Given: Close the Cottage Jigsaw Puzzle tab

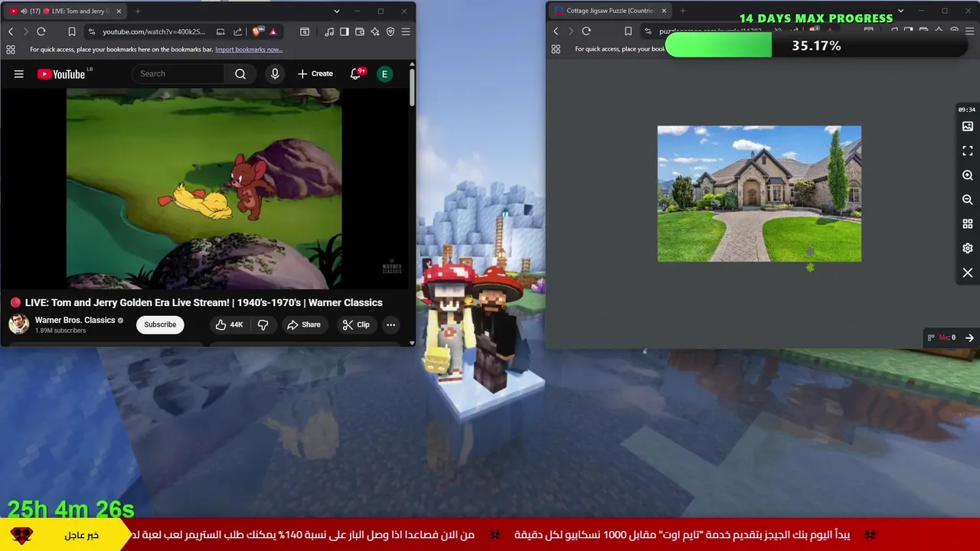Looking at the screenshot, I should 664,11.
